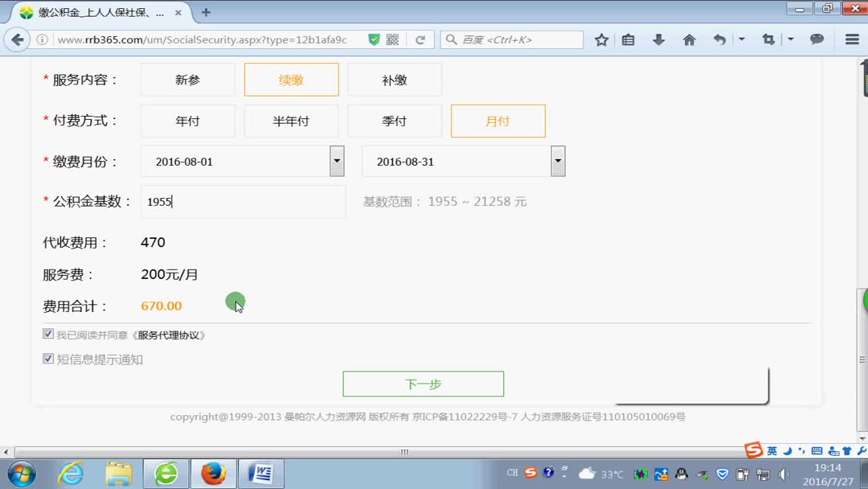Select 季付 as the payment method
868x489 pixels.
tap(394, 120)
